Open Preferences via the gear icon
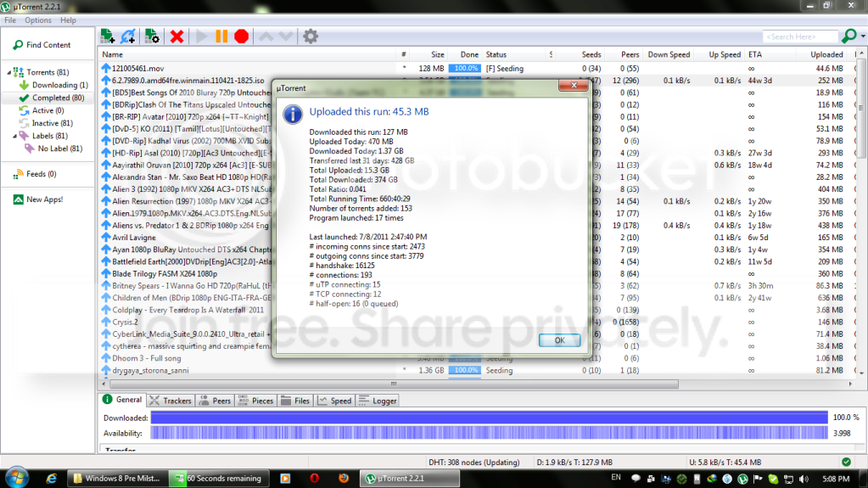The width and height of the screenshot is (868, 488). click(311, 36)
